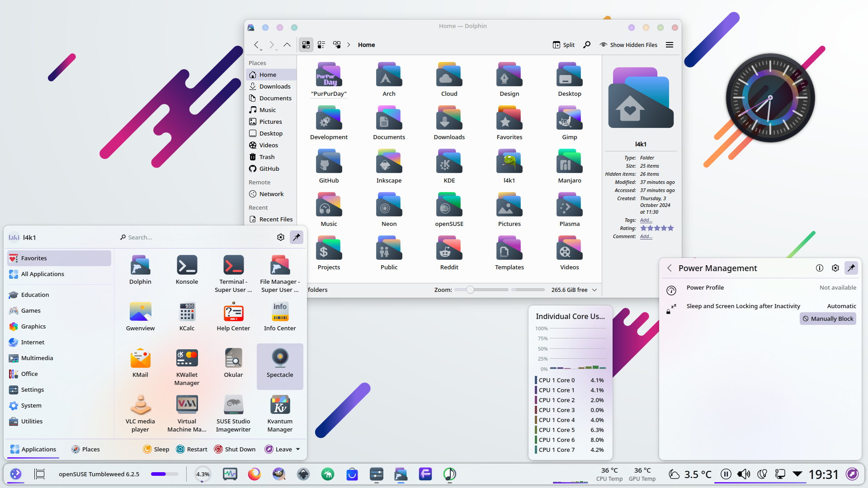This screenshot has height=488, width=868.
Task: Open the Manjaro folder
Action: [x=570, y=167]
